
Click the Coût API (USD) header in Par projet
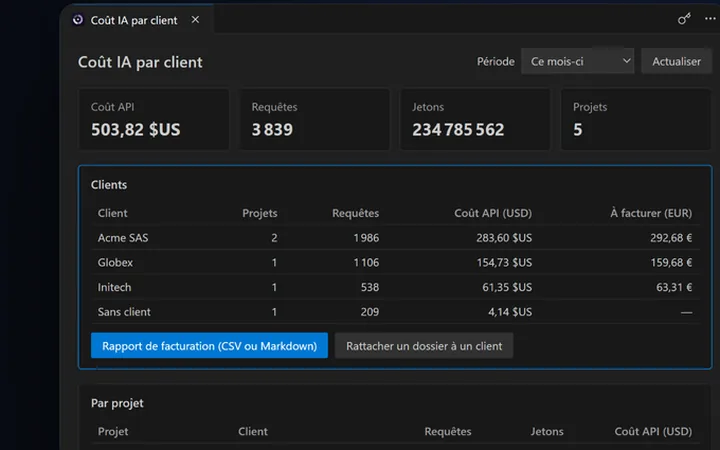(653, 432)
